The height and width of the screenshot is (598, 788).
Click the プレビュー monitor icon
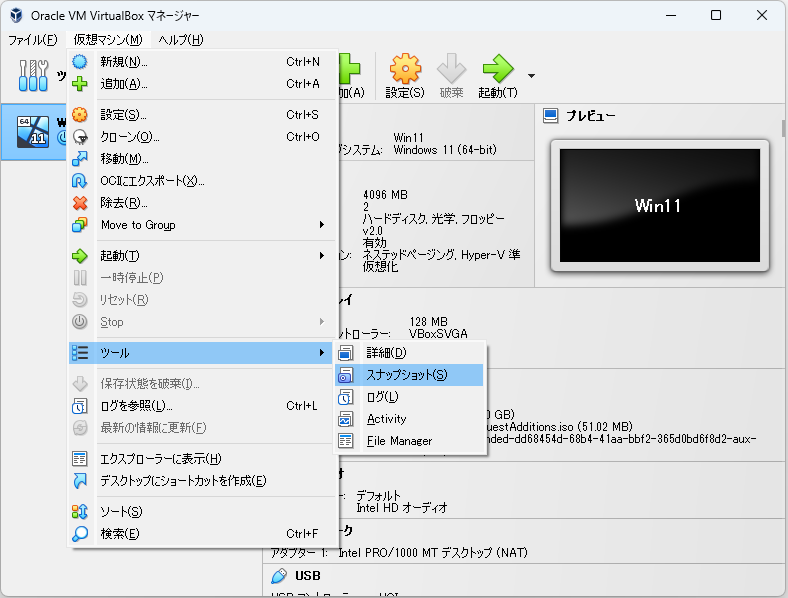551,116
